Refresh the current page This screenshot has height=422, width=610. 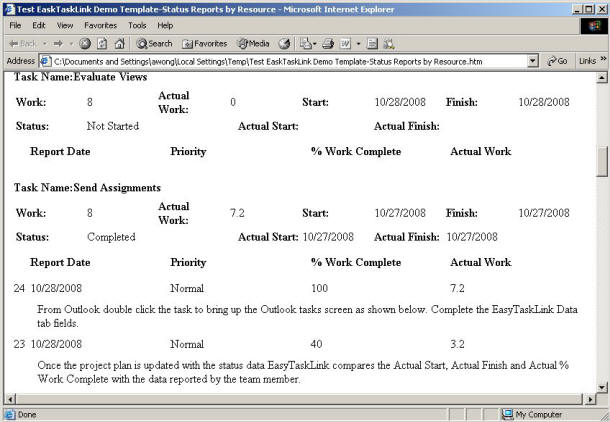(x=102, y=44)
